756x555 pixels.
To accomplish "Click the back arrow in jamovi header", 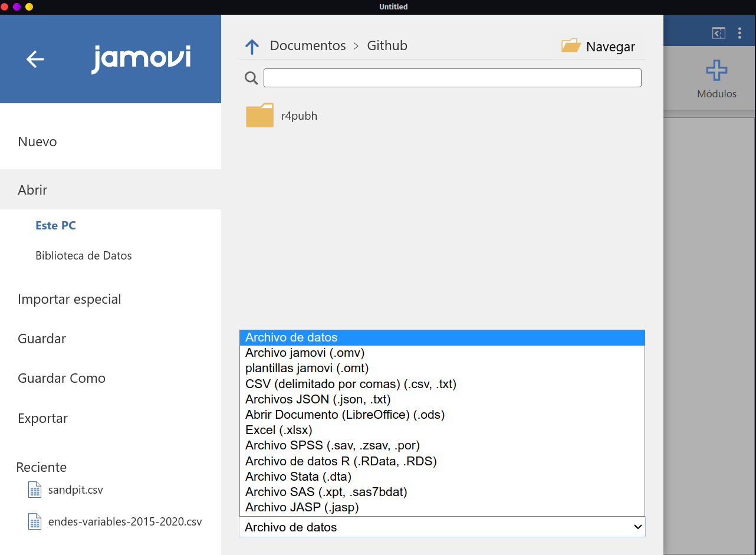I will coord(35,59).
